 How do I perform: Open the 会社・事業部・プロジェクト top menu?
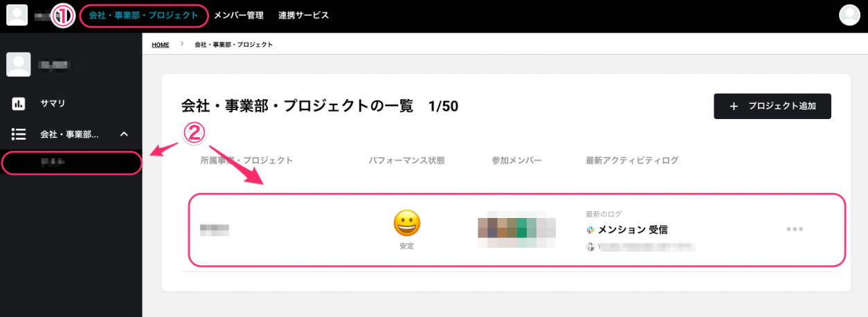click(x=143, y=15)
